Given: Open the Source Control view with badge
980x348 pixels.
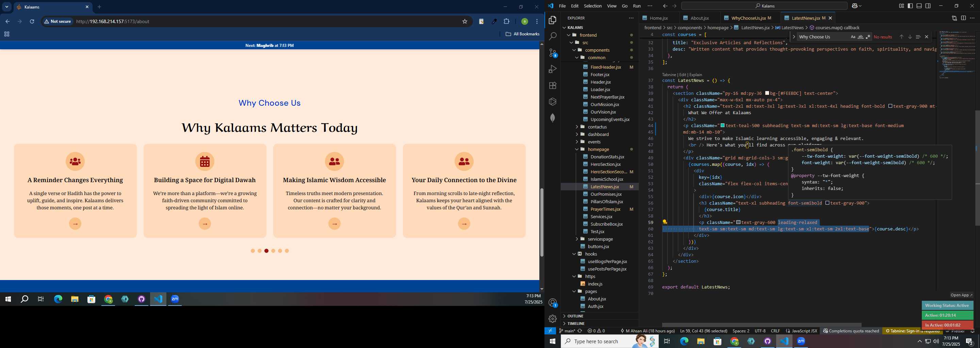Looking at the screenshot, I should click(x=553, y=53).
